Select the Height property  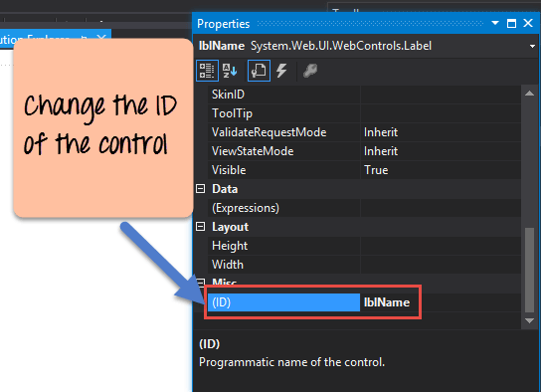point(284,246)
